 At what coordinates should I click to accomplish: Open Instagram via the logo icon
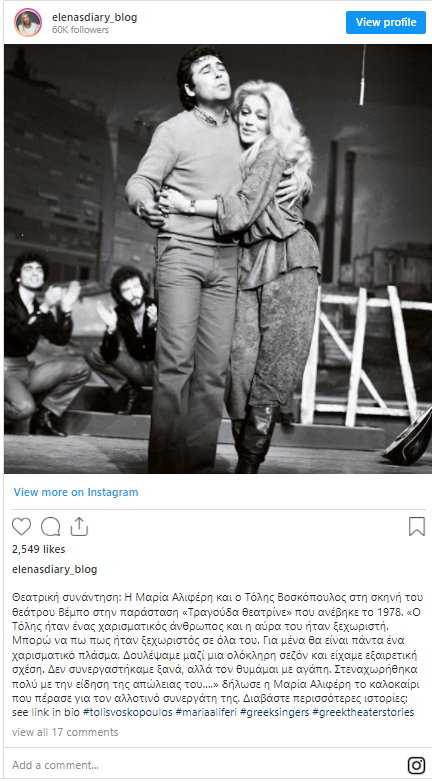point(416,765)
